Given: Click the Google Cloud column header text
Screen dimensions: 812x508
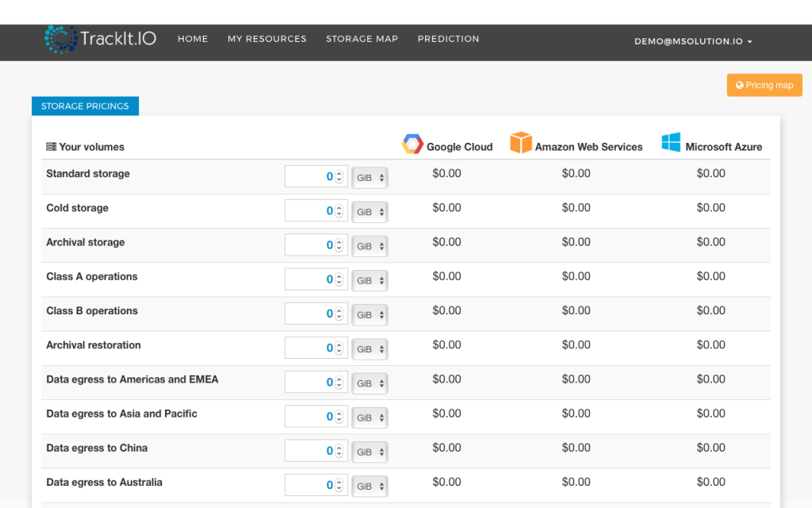Looking at the screenshot, I should 459,147.
